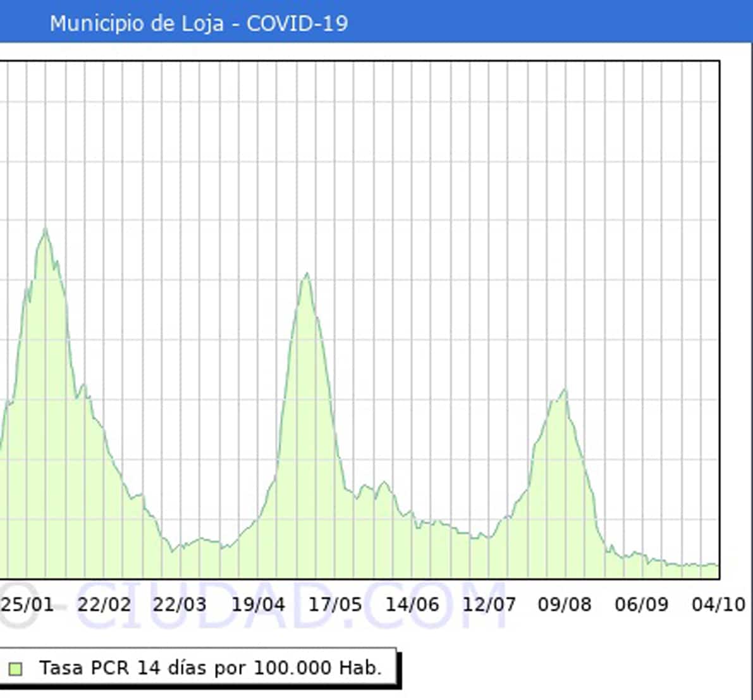Select the peak of the May wave
The height and width of the screenshot is (700, 753).
(307, 274)
